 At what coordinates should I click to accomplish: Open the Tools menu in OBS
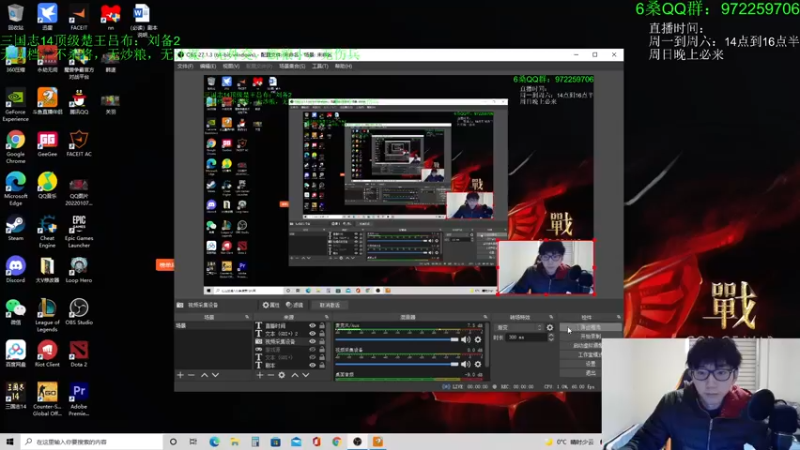tap(320, 66)
